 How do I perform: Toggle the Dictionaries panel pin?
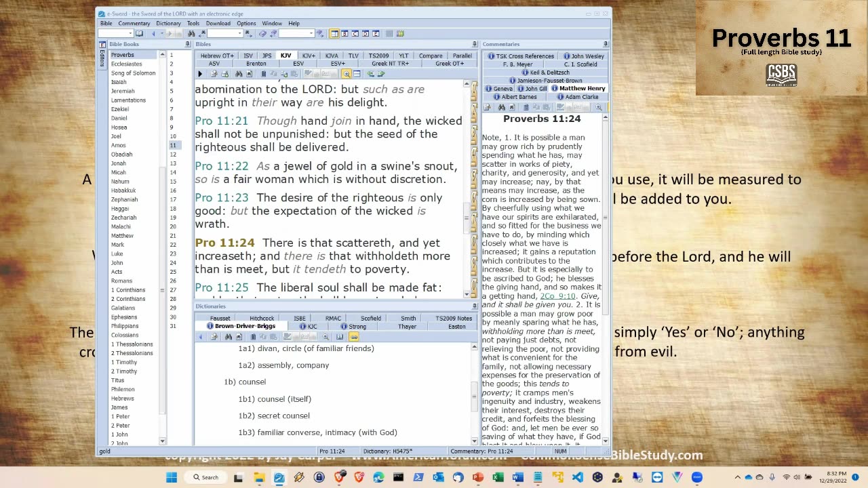coord(475,306)
